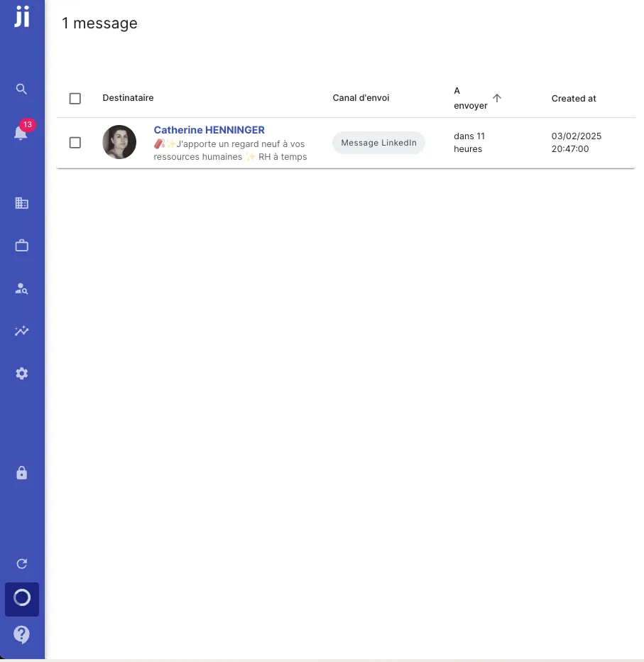
Task: Check the checkbox for Catherine HENNINGER's row
Action: (75, 143)
